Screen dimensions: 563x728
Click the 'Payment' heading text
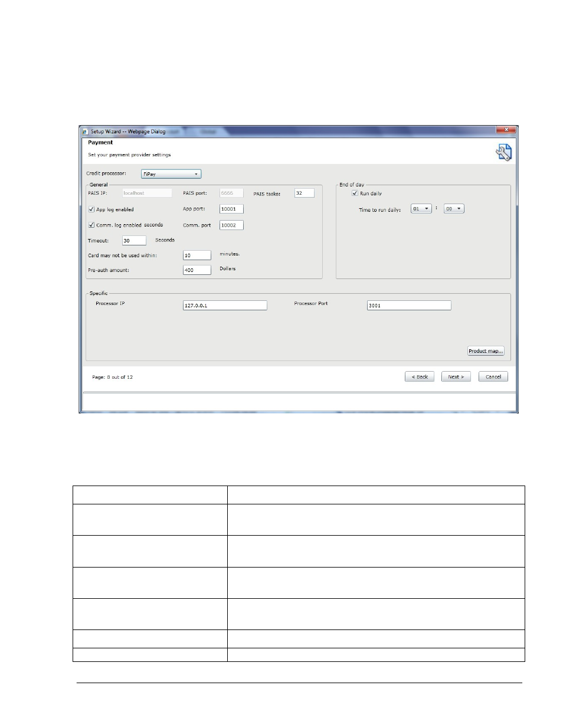pos(100,142)
